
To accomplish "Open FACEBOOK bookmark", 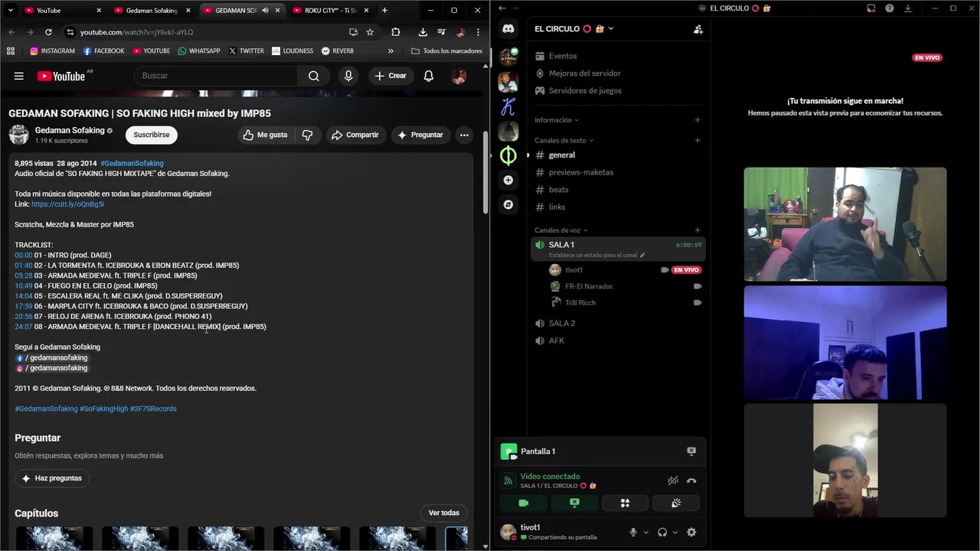I will (x=103, y=51).
